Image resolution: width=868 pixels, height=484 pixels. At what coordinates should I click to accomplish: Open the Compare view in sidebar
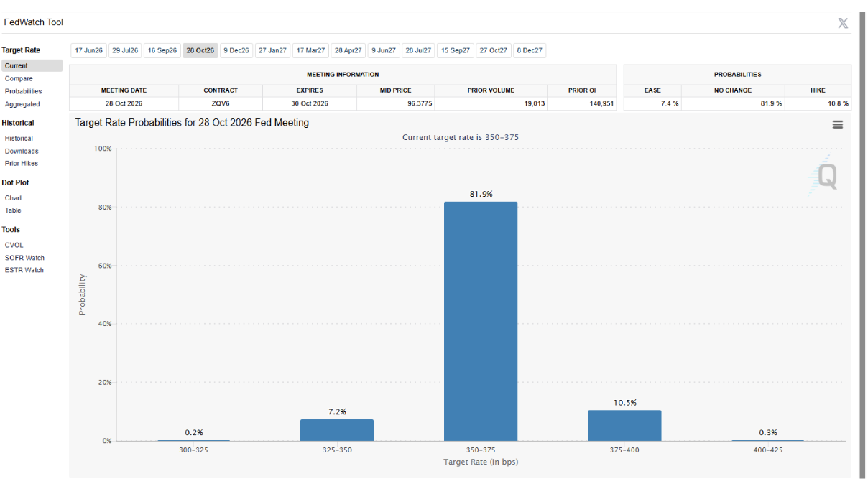pos(19,78)
